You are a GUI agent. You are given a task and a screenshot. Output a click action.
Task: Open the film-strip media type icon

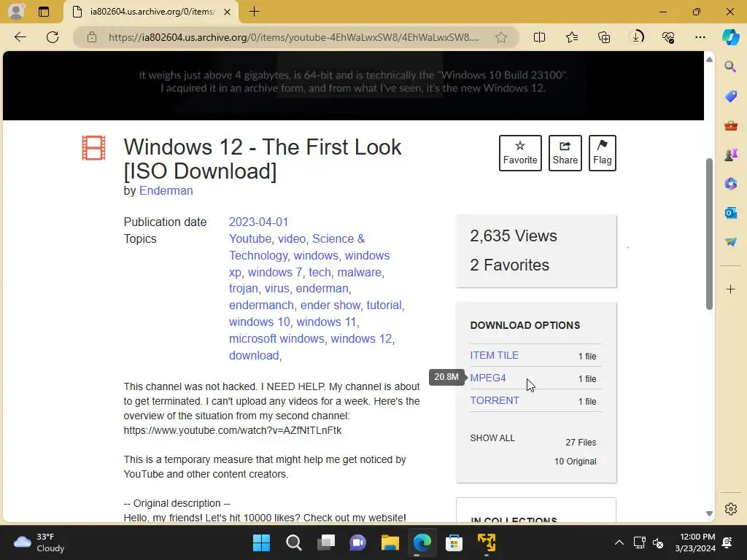tap(93, 148)
